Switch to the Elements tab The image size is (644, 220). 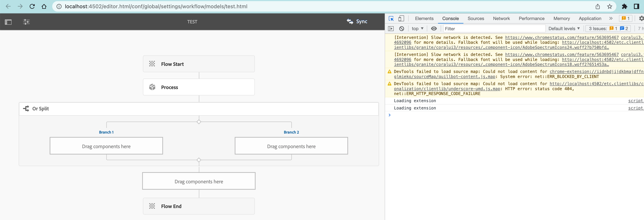click(x=424, y=19)
